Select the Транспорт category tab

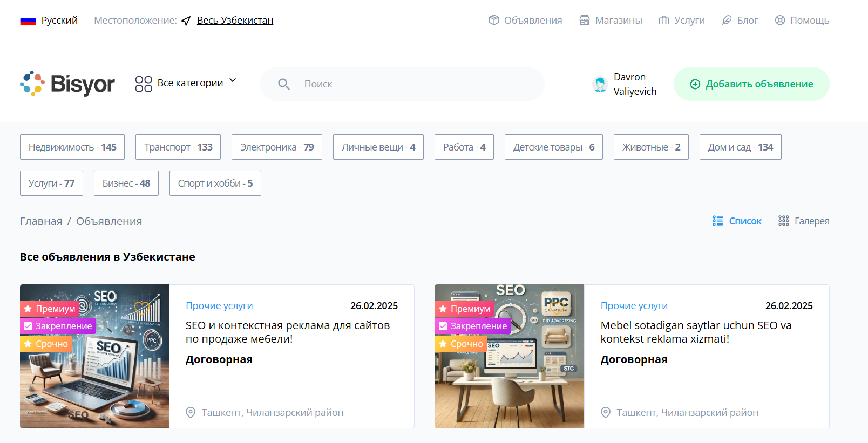tap(178, 147)
